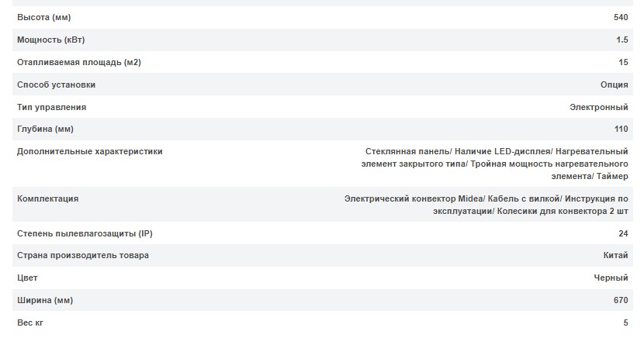Click the "Способ установки" label

pos(57,84)
